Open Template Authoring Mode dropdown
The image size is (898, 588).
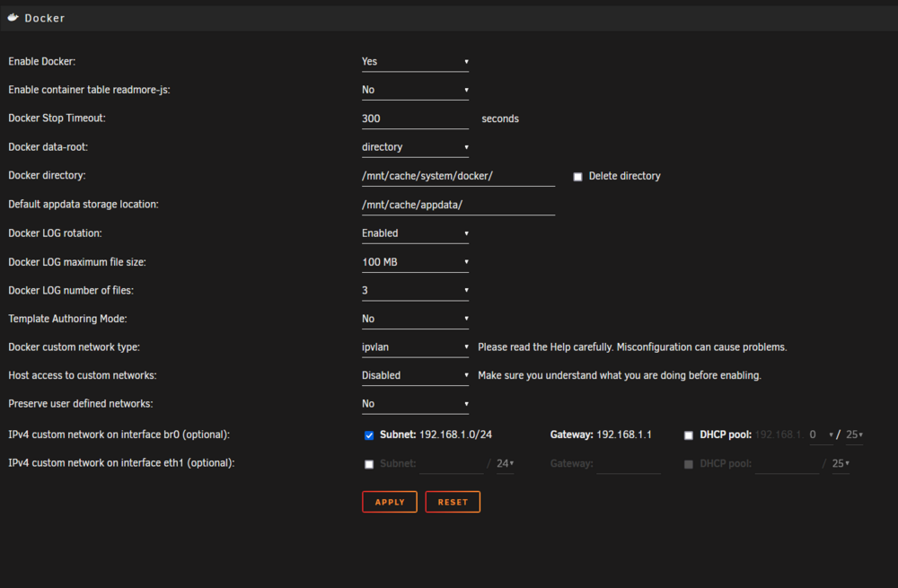pos(415,319)
